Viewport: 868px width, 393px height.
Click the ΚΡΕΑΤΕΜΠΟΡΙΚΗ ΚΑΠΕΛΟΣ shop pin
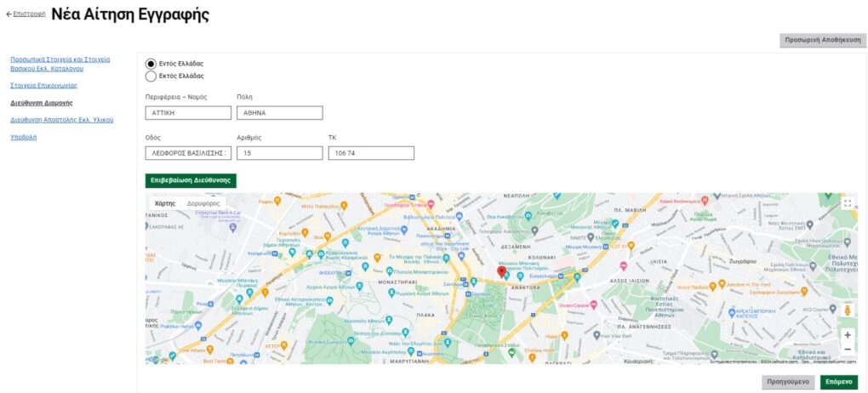(731, 312)
